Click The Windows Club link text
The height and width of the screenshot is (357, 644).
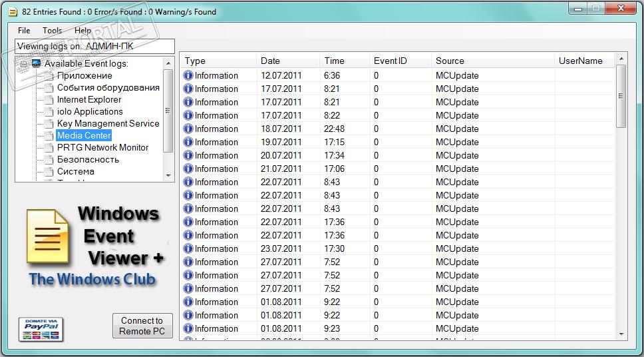click(x=92, y=279)
